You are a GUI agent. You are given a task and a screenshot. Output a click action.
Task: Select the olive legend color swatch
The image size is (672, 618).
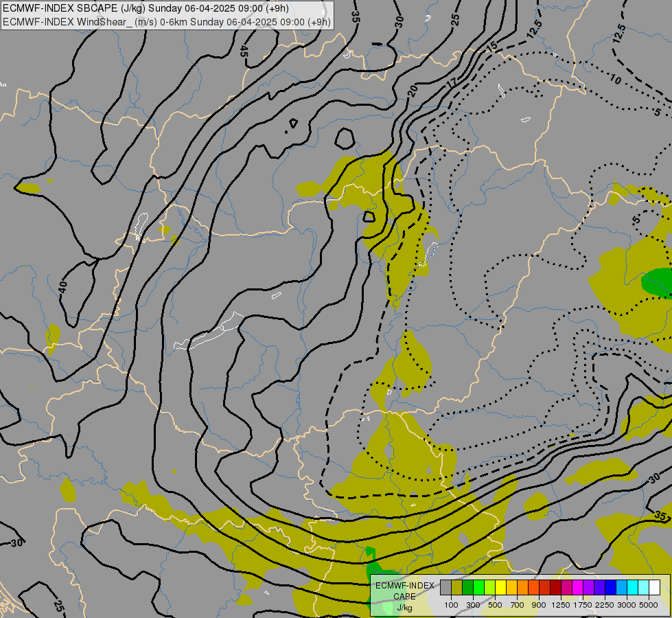457,588
